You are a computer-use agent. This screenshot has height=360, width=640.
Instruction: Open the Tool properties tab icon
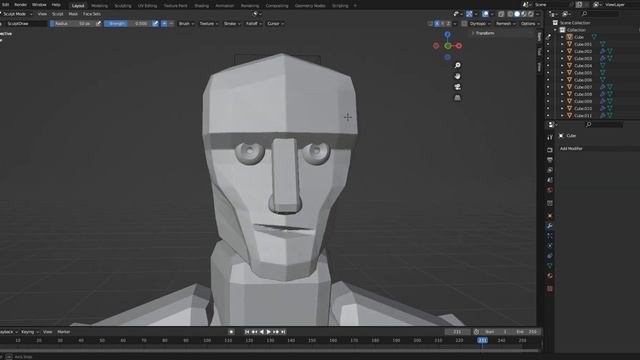click(550, 138)
